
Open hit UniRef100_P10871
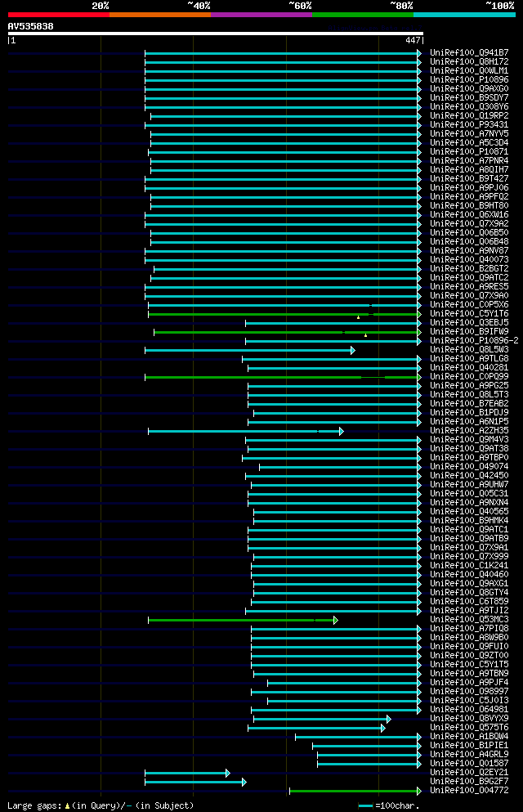[x=469, y=152]
